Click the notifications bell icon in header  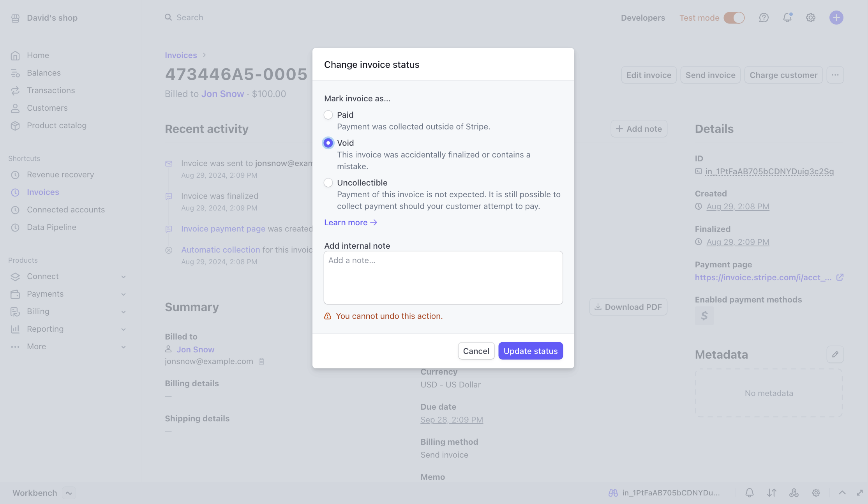tap(787, 18)
